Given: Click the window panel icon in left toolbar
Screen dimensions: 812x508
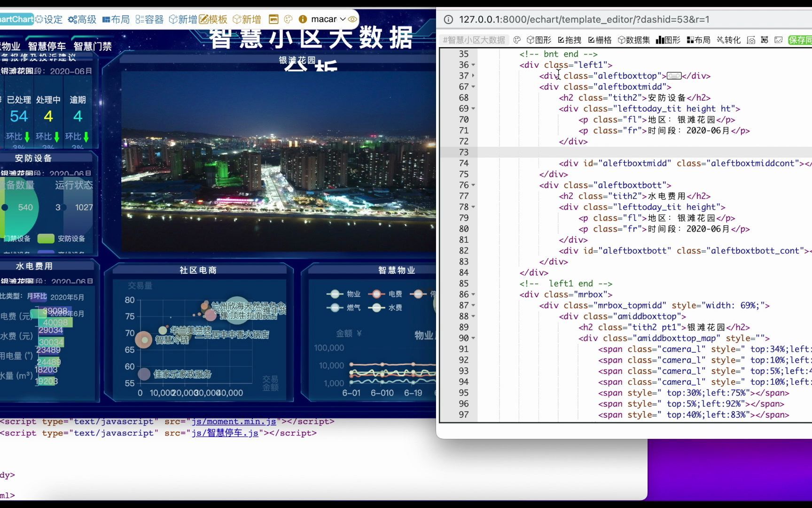Looking at the screenshot, I should click(273, 19).
